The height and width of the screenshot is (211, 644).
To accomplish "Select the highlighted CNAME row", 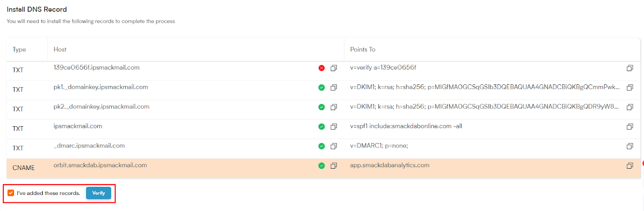I will tap(323, 168).
